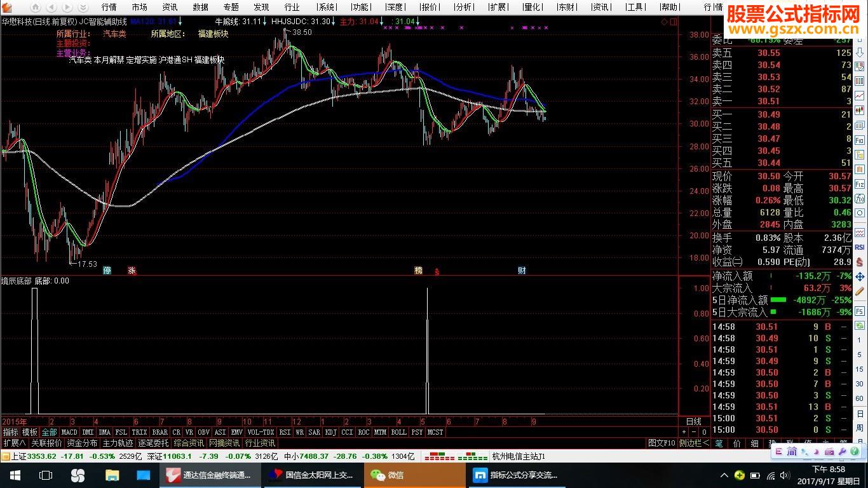The image size is (868, 488).
Task: Click the diamond icon above the price axis
Action: click(x=665, y=22)
